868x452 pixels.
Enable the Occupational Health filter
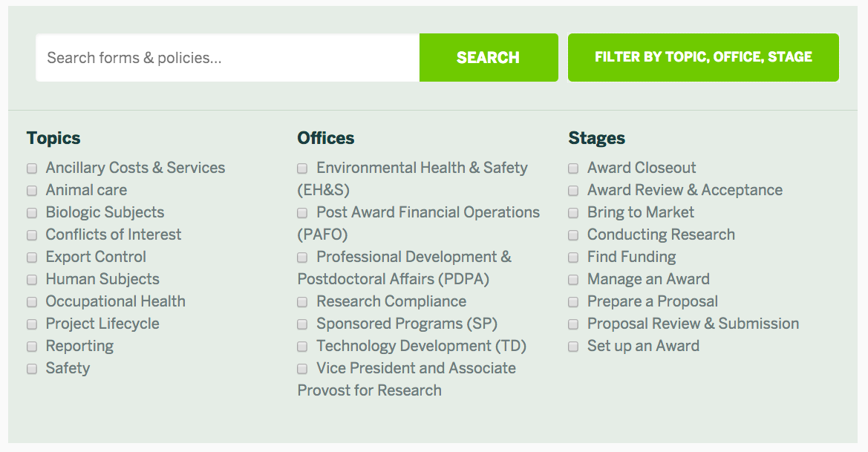[x=32, y=302]
